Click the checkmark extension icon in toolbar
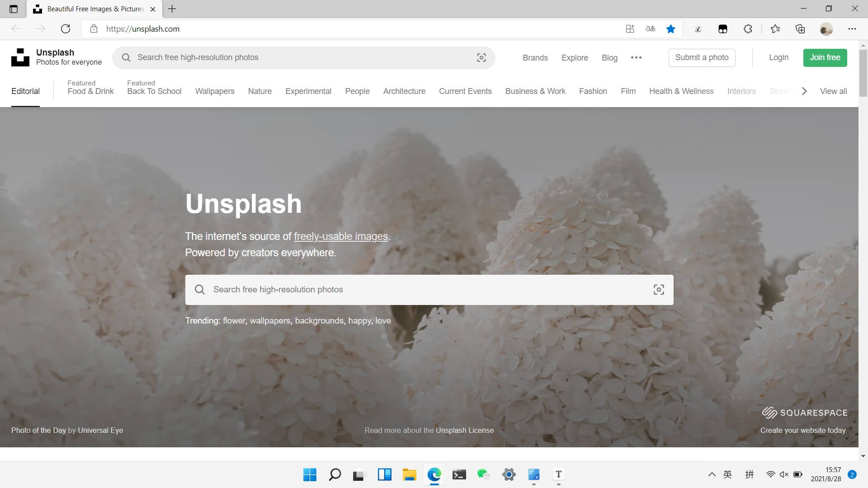Screen dimensions: 868x488 [698, 29]
